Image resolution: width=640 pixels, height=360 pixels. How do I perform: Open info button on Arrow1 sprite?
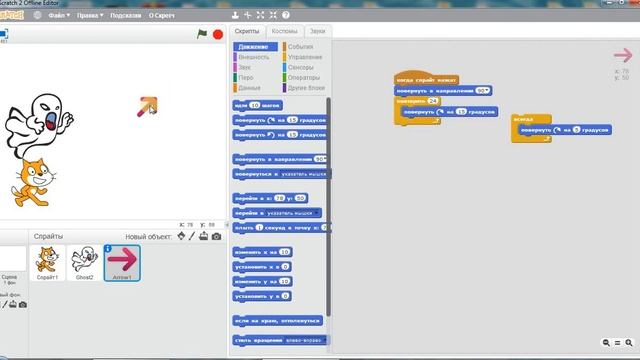point(108,249)
